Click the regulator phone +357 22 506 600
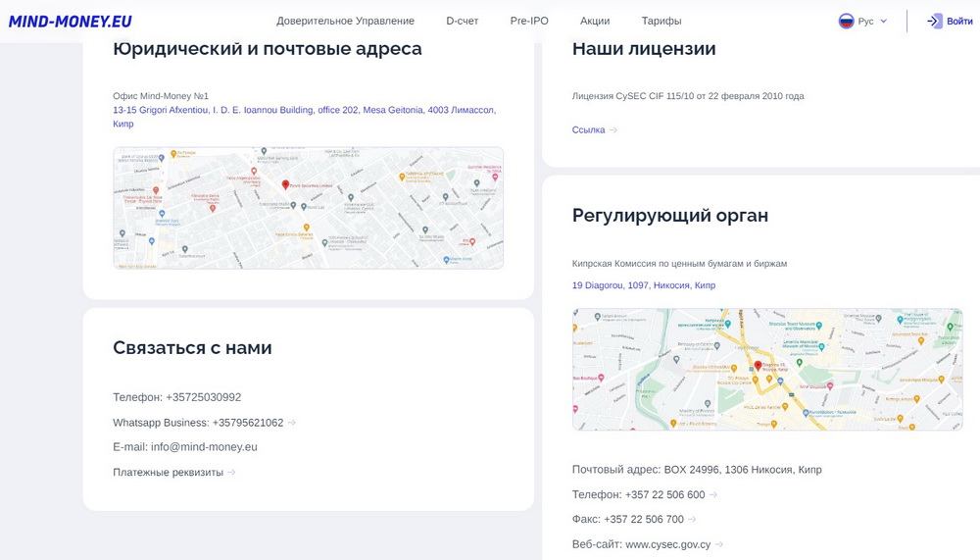The height and width of the screenshot is (560, 980). point(665,494)
